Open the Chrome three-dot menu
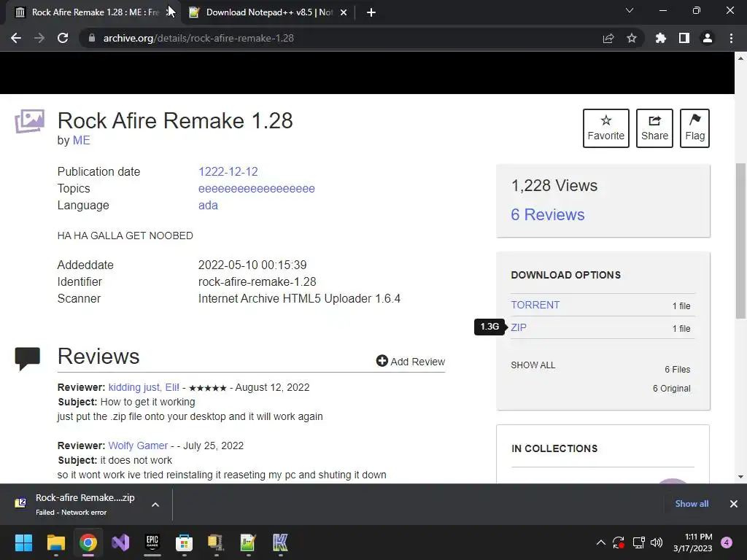This screenshot has height=560, width=747. pos(731,38)
